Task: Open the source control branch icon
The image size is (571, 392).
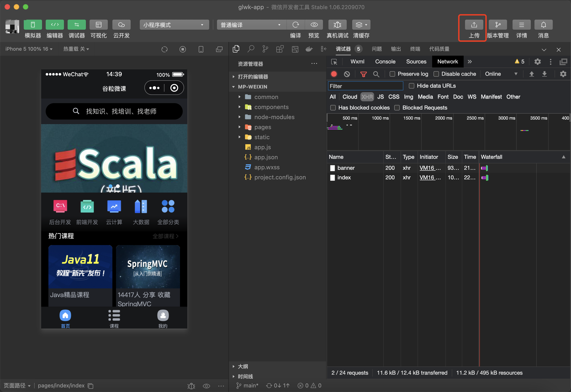Action: point(265,49)
